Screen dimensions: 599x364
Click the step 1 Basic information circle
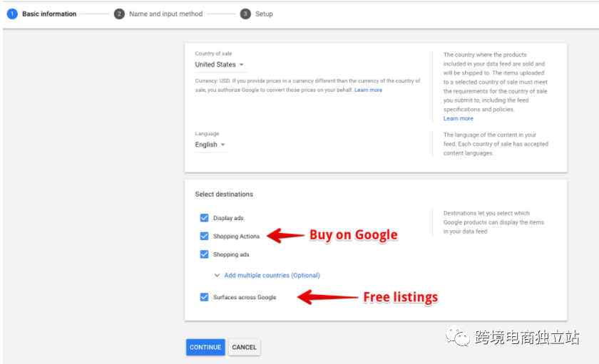[12, 14]
